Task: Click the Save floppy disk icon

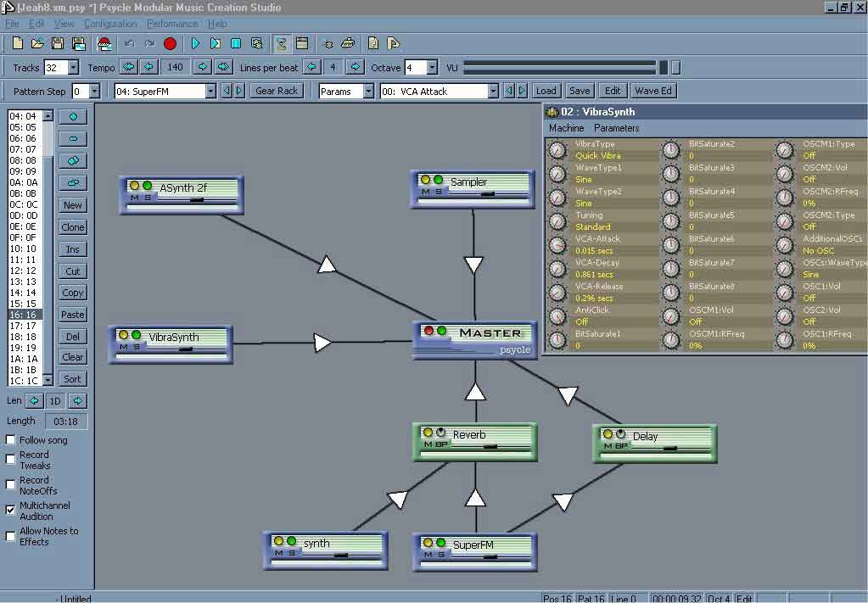Action: [58, 43]
